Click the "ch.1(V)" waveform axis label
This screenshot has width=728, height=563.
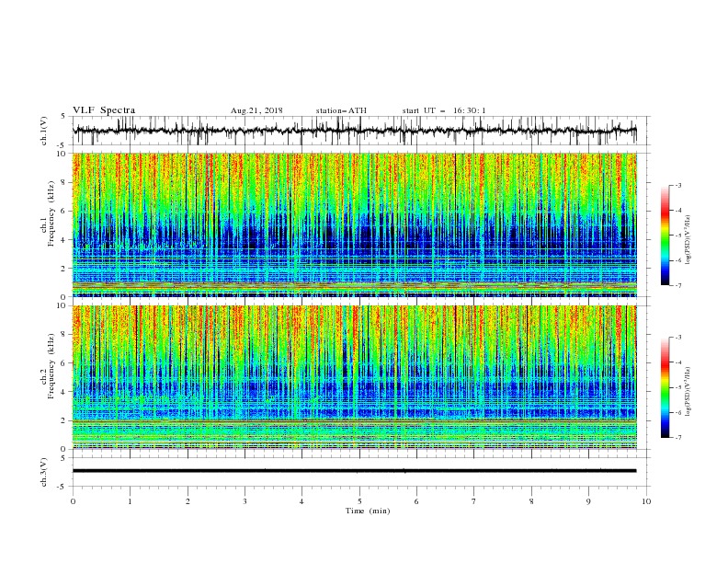(x=44, y=131)
